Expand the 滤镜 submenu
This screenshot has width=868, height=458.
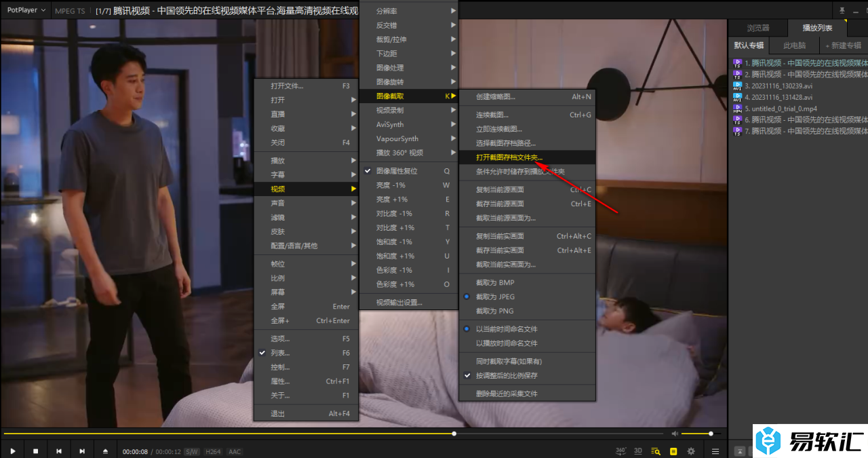pos(306,217)
